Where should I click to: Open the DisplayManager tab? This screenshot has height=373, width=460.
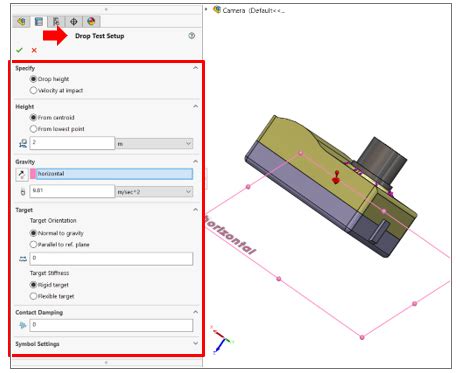point(91,22)
